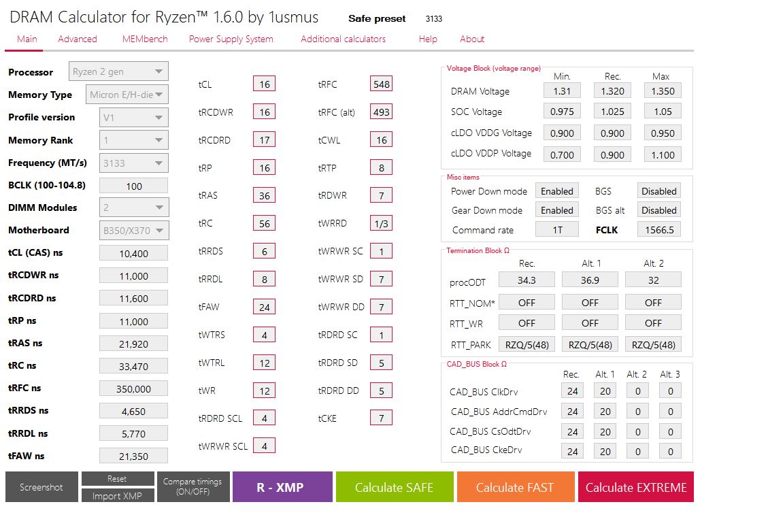Click the Import XMP button

[x=118, y=496]
